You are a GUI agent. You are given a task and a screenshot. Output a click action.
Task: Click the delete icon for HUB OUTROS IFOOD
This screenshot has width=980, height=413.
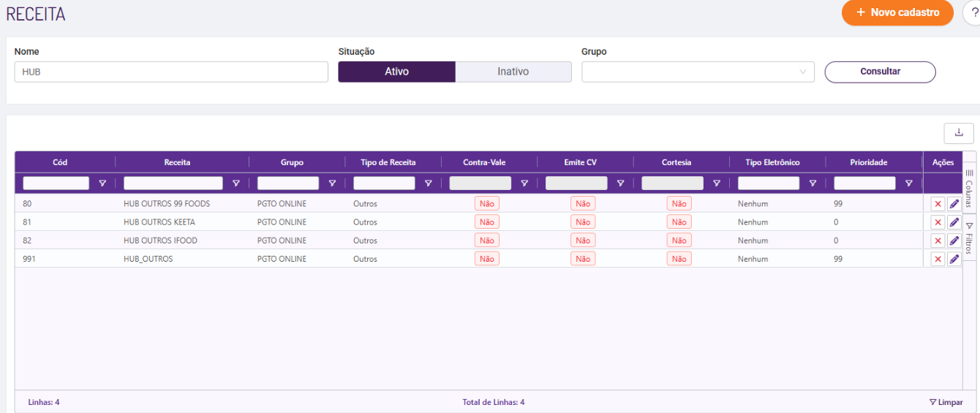938,240
